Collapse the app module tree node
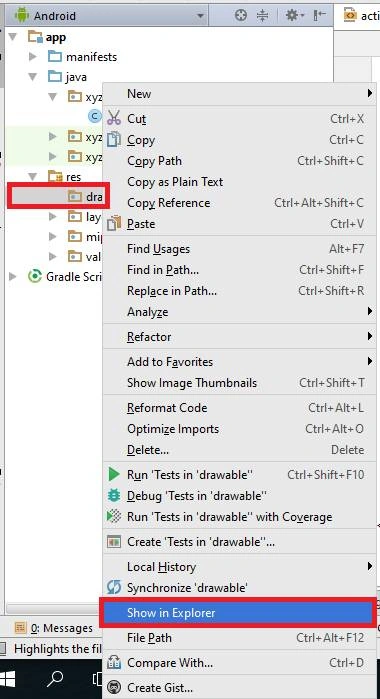380x699 pixels. point(13,37)
